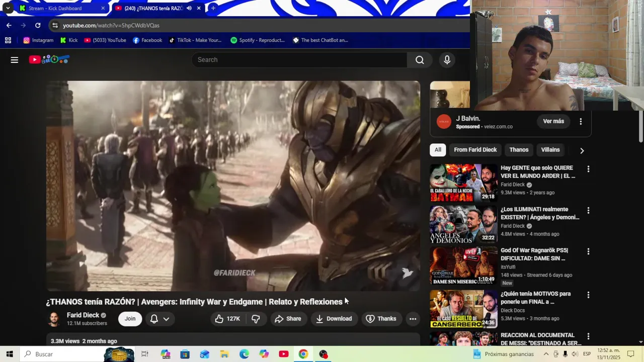The height and width of the screenshot is (362, 644).
Task: Click the address bar URL
Action: [x=111, y=25]
